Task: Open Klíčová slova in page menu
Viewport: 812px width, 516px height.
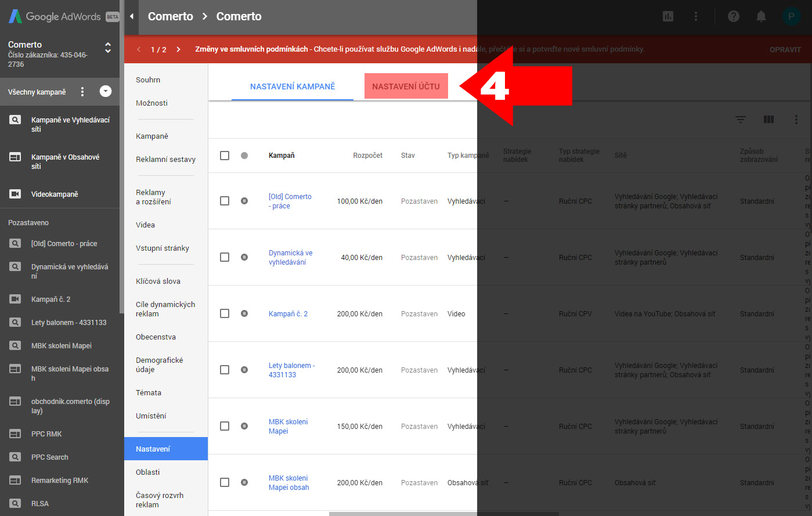Action: pyautogui.click(x=158, y=282)
